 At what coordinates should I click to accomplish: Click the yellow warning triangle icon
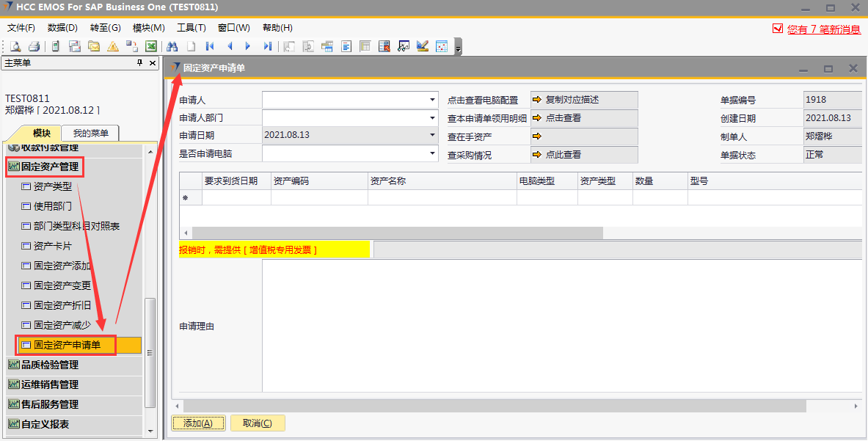click(113, 46)
